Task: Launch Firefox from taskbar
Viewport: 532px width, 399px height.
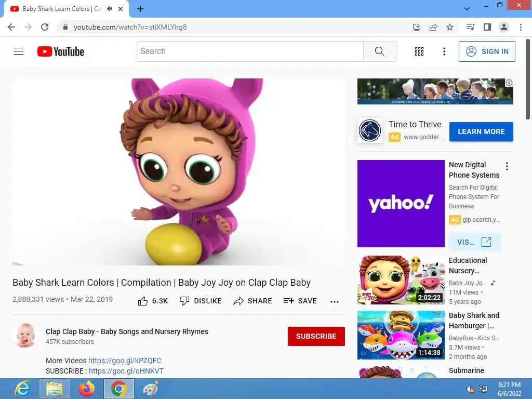Action: (87, 389)
